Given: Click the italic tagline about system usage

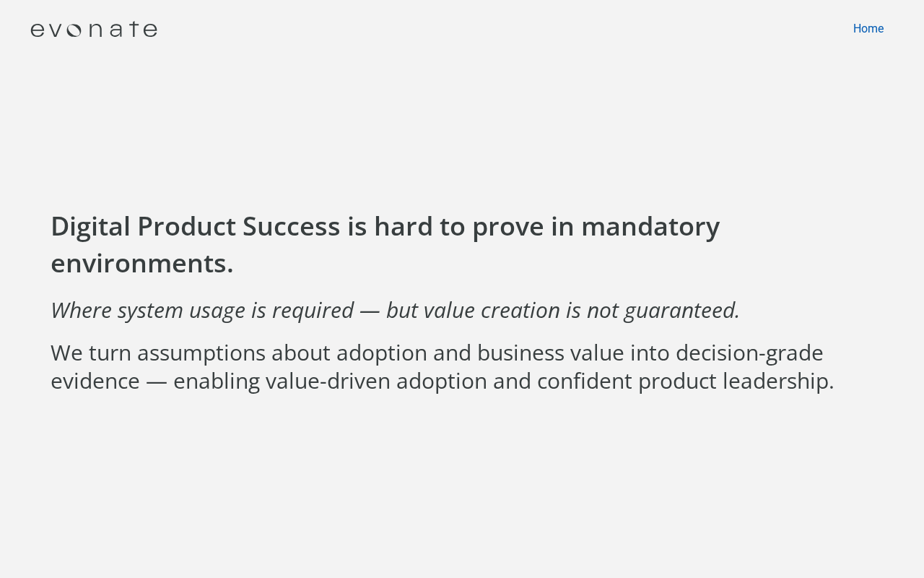Looking at the screenshot, I should click(395, 310).
